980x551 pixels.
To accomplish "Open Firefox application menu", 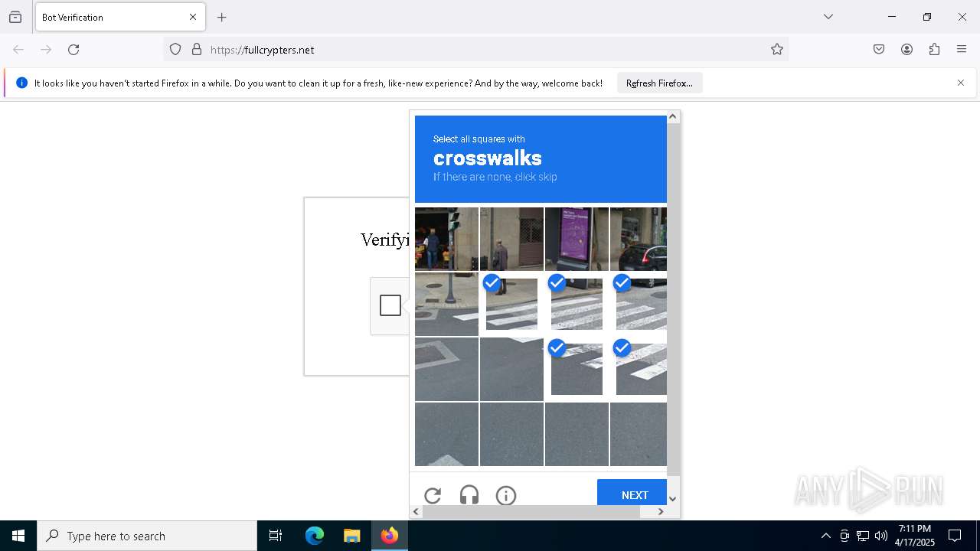I will click(x=962, y=50).
